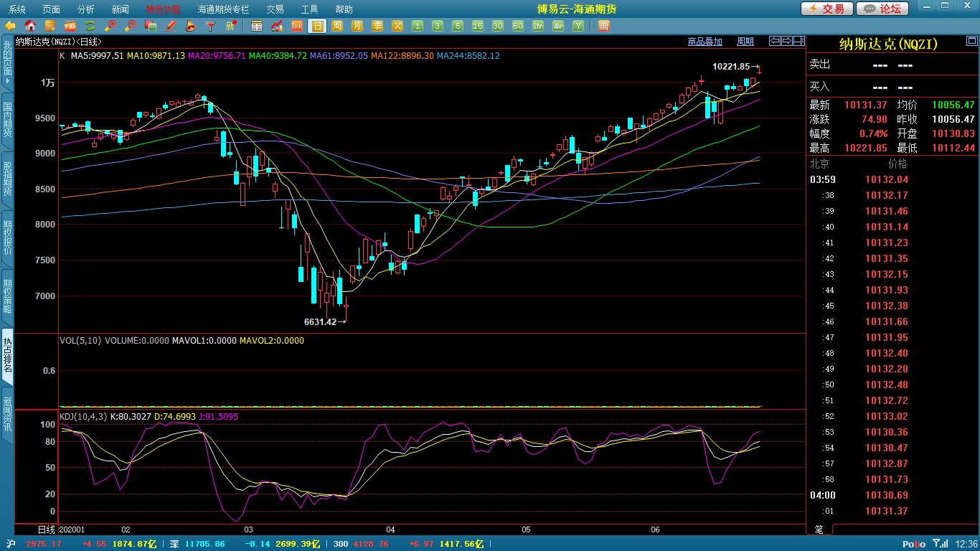Viewport: 980px width, 551px height.
Task: Zoom out with the magnifier minus icon
Action: [131, 26]
